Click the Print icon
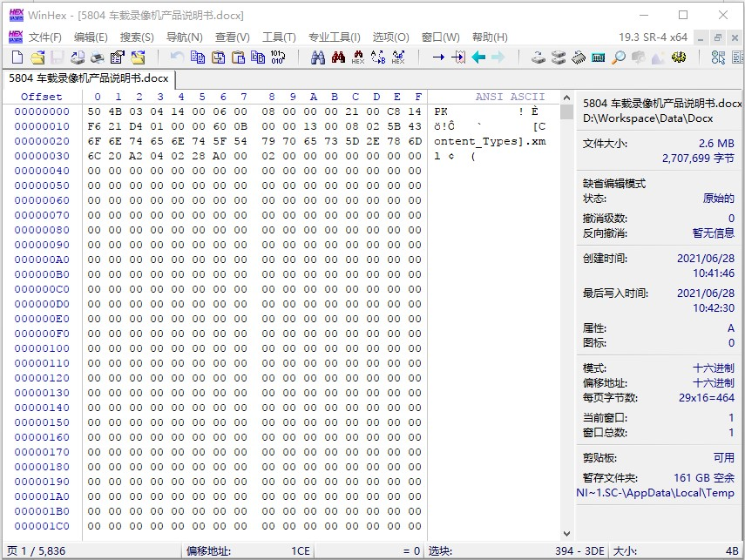The width and height of the screenshot is (745, 560). coord(98,57)
